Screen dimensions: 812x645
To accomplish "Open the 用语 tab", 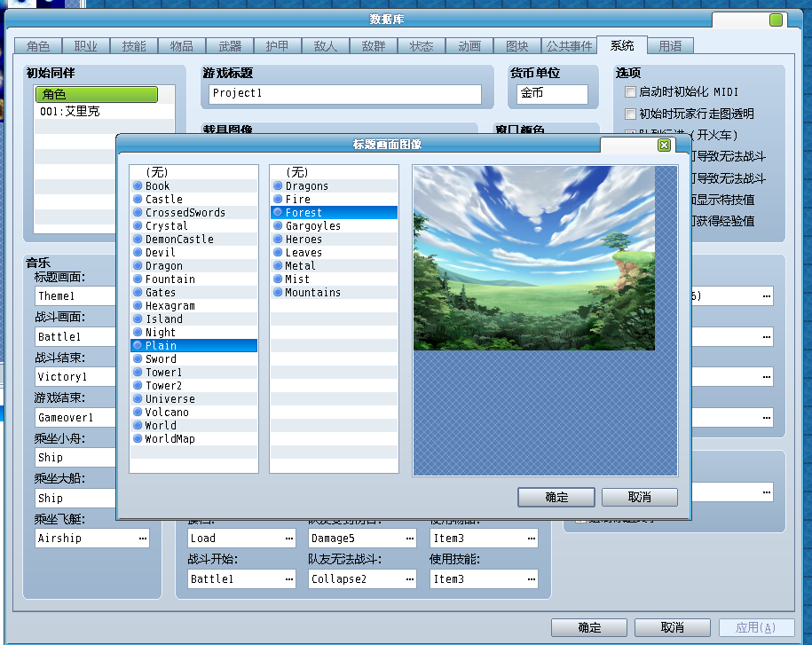I will tap(670, 46).
